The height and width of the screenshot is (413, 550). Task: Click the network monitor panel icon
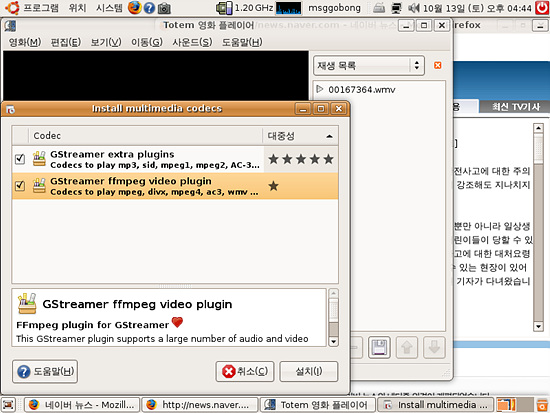(x=396, y=8)
